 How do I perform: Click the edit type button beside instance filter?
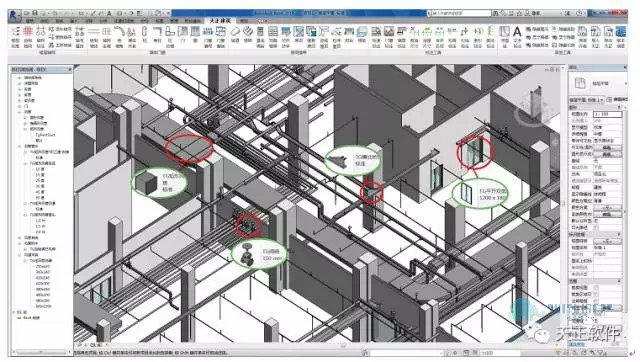click(x=617, y=100)
